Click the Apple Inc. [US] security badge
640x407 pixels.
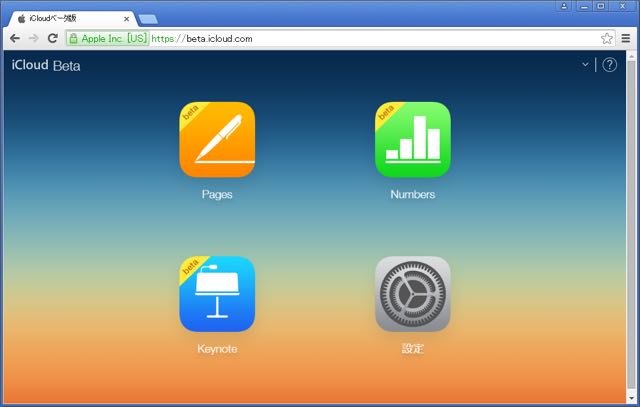108,38
